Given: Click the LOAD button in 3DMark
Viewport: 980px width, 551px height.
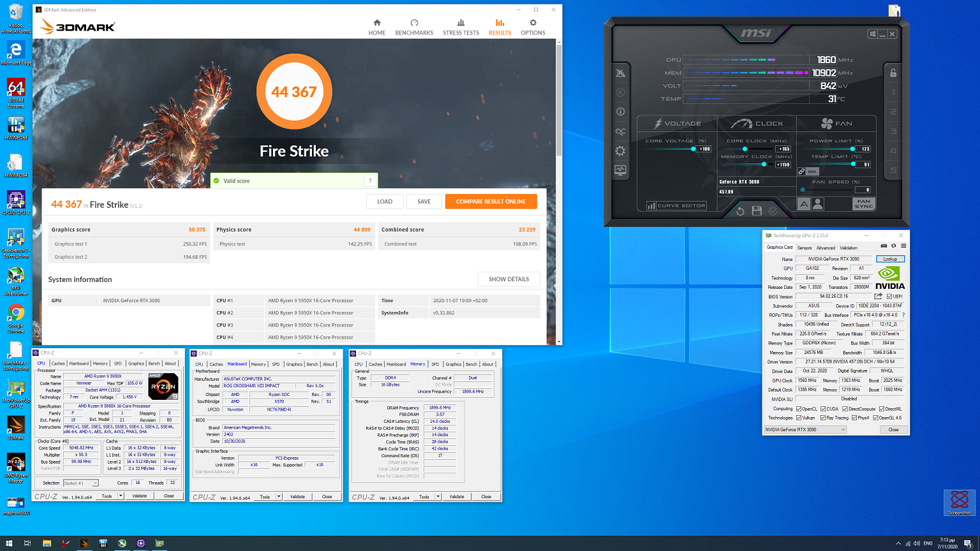Looking at the screenshot, I should (x=385, y=202).
